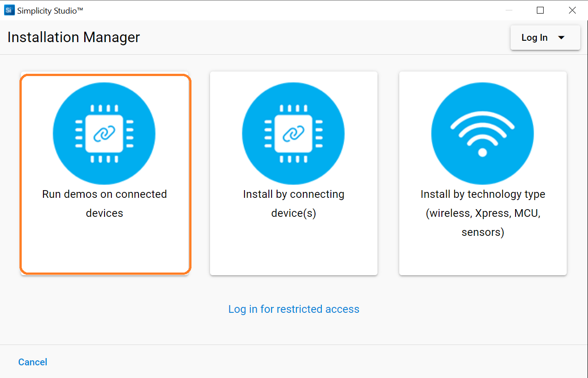Minimize the Simplicity Studio window
This screenshot has height=378, width=588.
508,10
